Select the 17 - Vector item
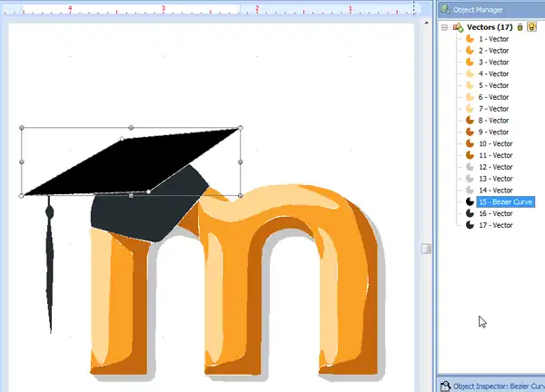The image size is (545, 392). coord(495,225)
